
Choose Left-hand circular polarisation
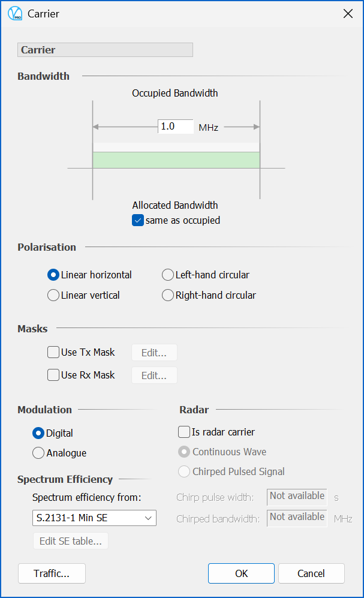click(168, 275)
